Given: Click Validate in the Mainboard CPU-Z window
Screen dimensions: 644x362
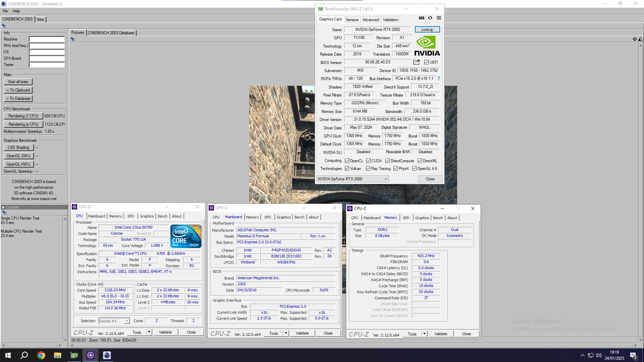Looking at the screenshot, I should (x=302, y=333).
